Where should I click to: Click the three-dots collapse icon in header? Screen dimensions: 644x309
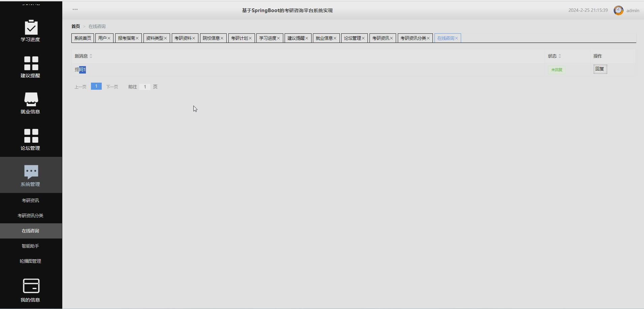point(75,9)
